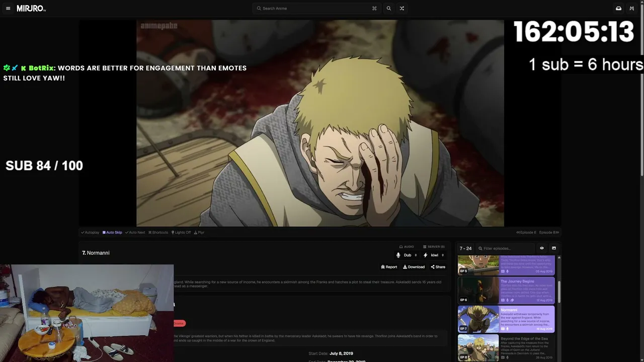Pick a random anime with shuffle icon
The width and height of the screenshot is (644, 362).
[402, 9]
